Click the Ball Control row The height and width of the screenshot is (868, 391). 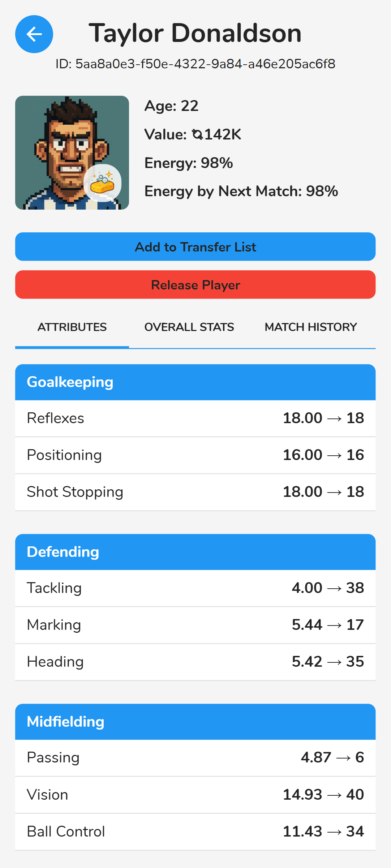click(195, 832)
